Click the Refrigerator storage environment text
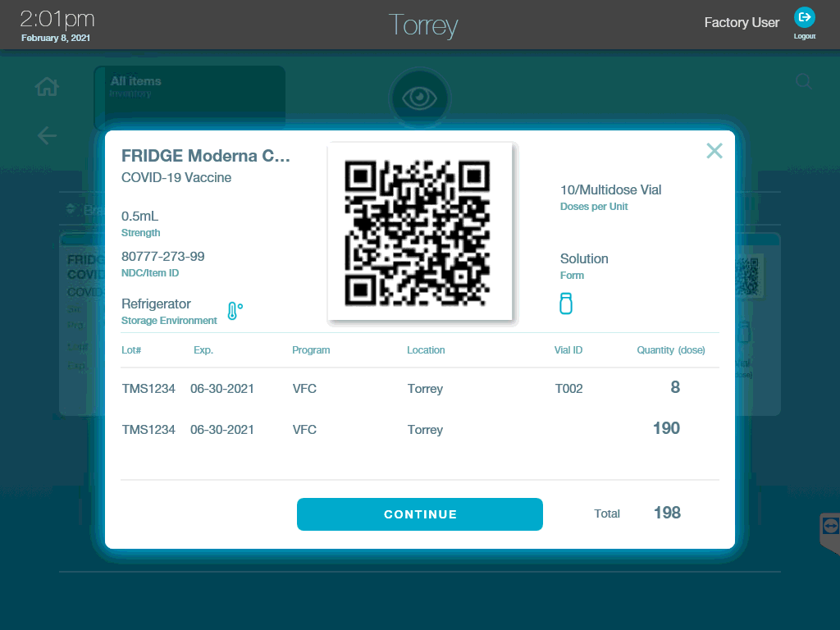Viewport: 840px width, 630px height. [x=156, y=304]
